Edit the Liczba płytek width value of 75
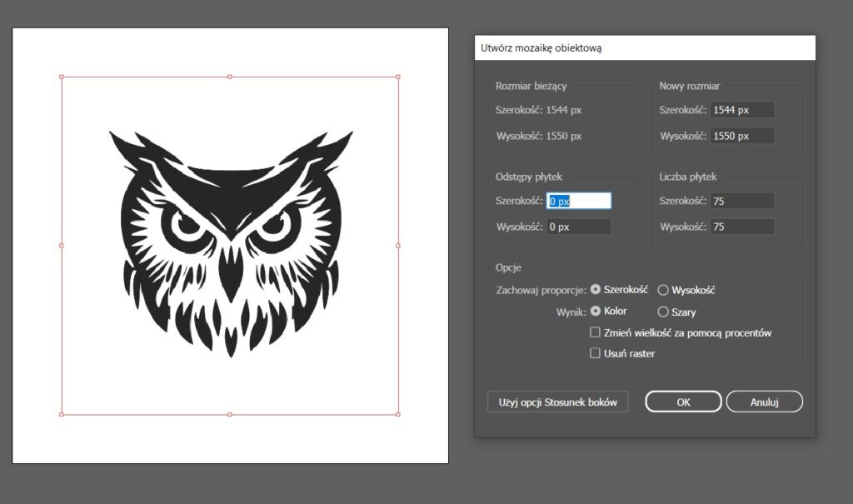The width and height of the screenshot is (853, 504). click(x=741, y=200)
